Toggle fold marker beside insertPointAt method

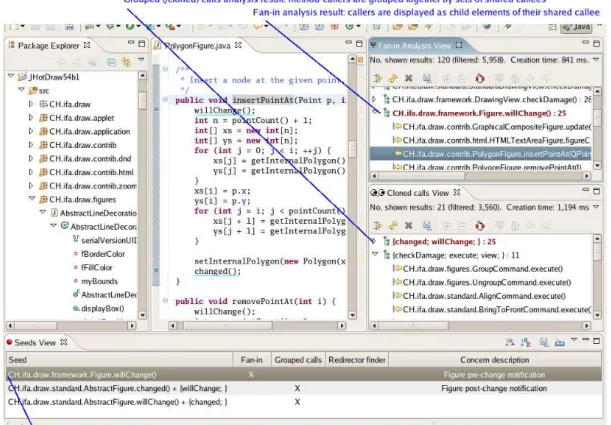click(165, 100)
